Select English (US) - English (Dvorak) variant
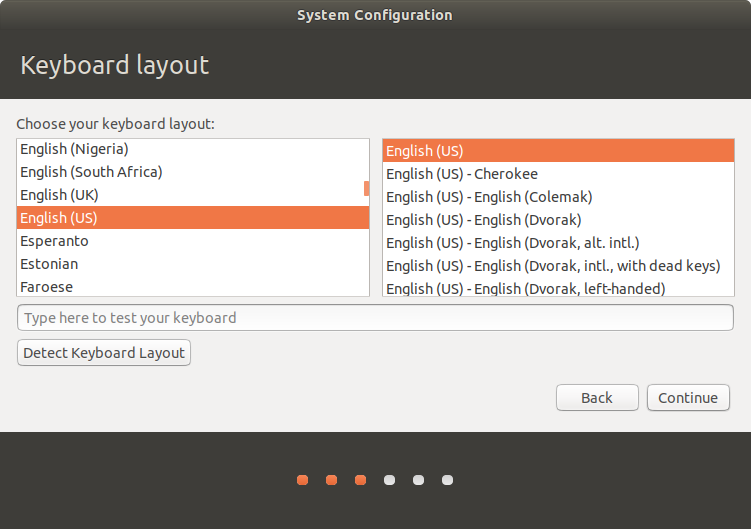Viewport: 751px width, 529px height. pyautogui.click(x=483, y=220)
